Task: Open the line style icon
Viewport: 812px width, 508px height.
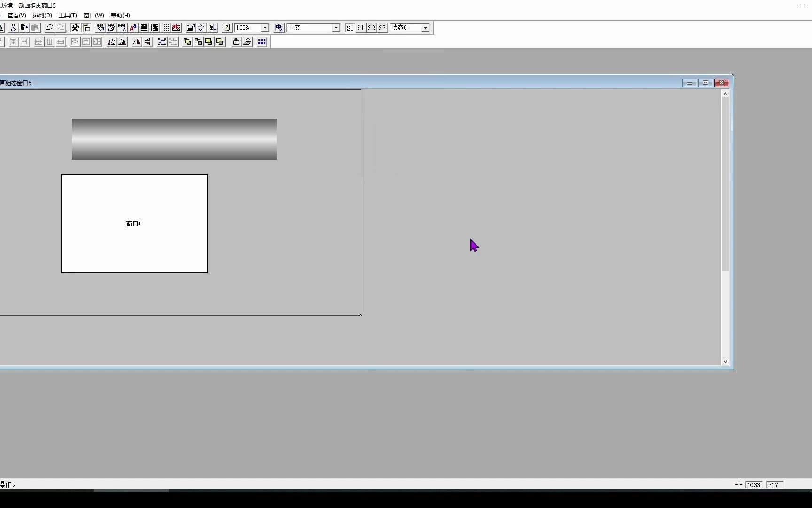Action: 144,28
